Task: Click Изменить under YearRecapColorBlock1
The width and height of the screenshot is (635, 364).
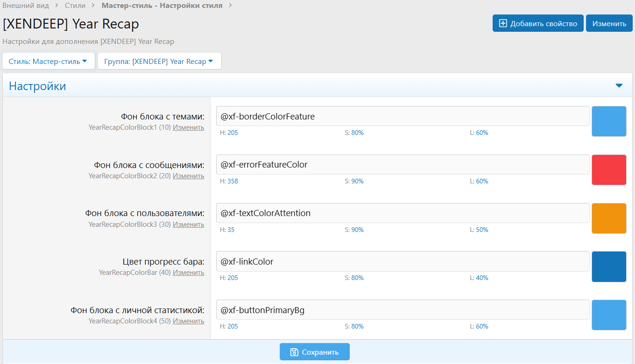Action: [188, 127]
